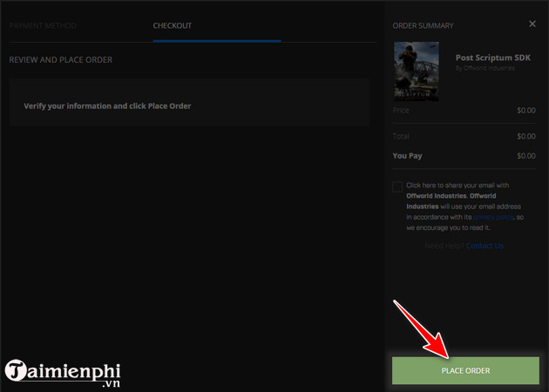Click the You Pay label
Viewport: 549px width, 392px height.
tap(407, 156)
